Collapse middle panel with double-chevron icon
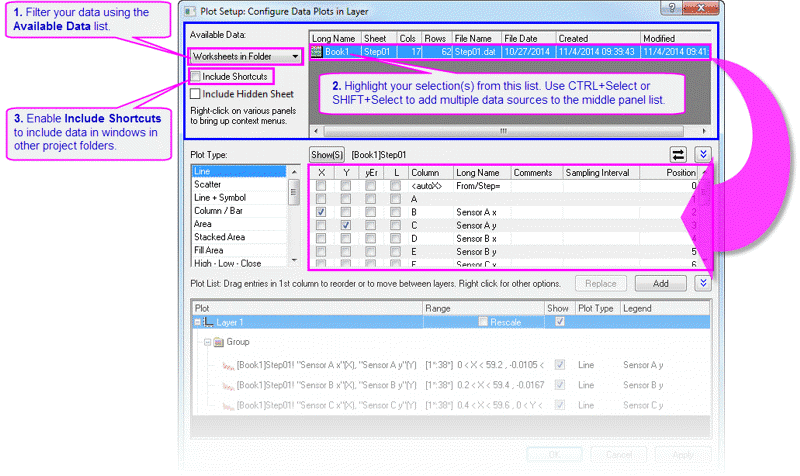The image size is (800, 476). (x=703, y=154)
